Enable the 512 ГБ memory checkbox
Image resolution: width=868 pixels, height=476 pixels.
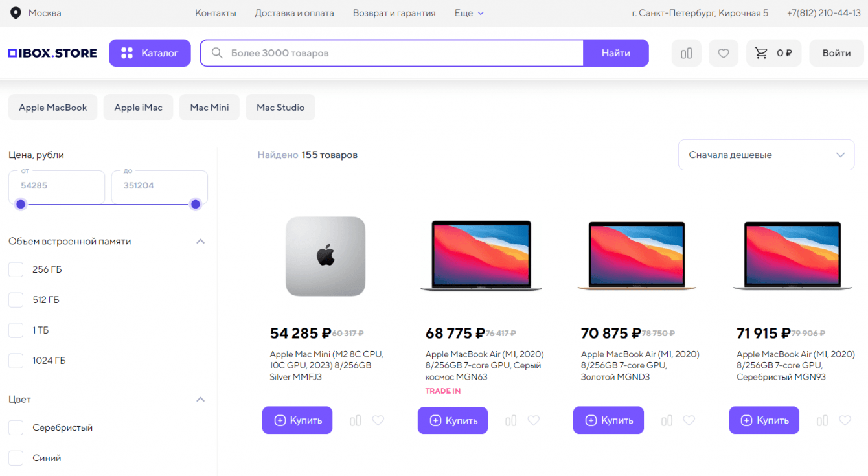[16, 300]
